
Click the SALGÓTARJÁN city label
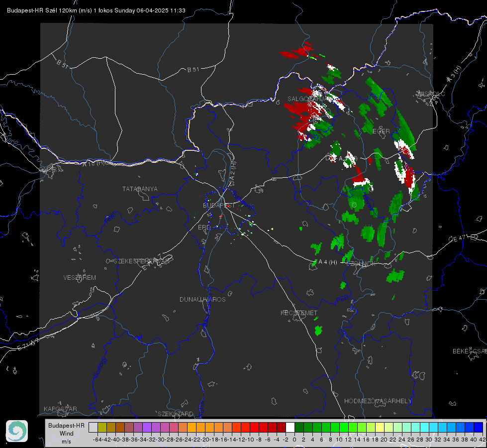coord(309,99)
